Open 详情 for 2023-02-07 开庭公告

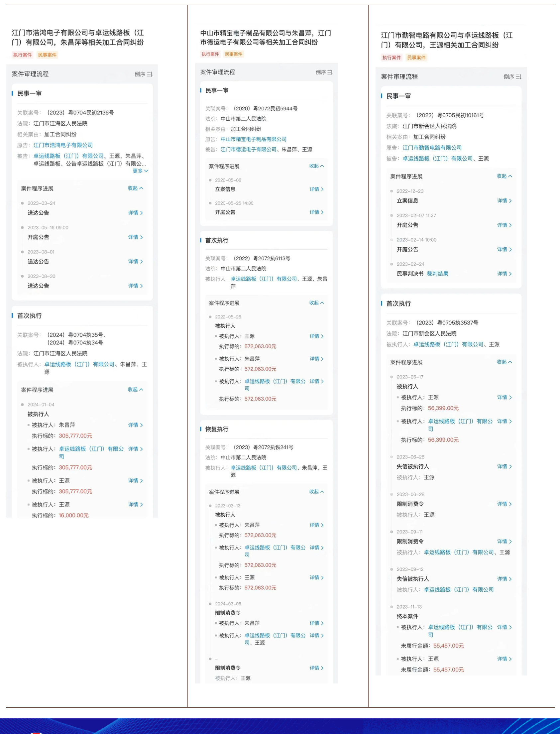504,225
